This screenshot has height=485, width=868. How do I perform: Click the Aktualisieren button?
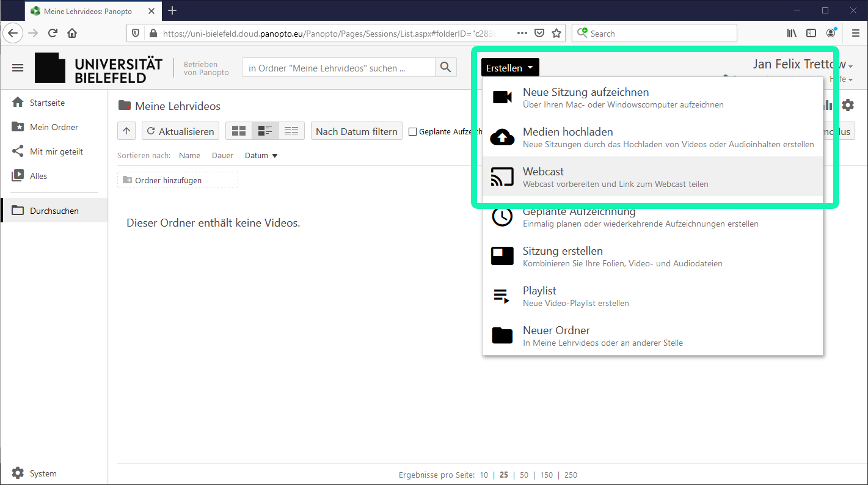pyautogui.click(x=180, y=131)
